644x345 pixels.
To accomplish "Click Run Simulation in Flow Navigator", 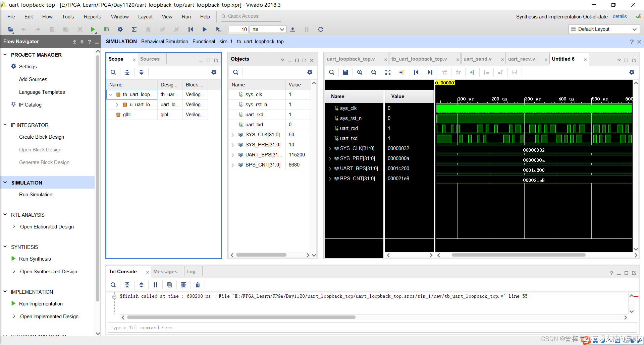I will (36, 195).
